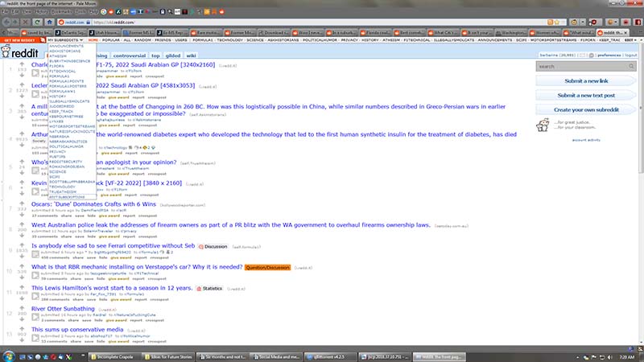The height and width of the screenshot is (362, 644).
Task: Bookmark the page with the star icon
Action: point(557,23)
